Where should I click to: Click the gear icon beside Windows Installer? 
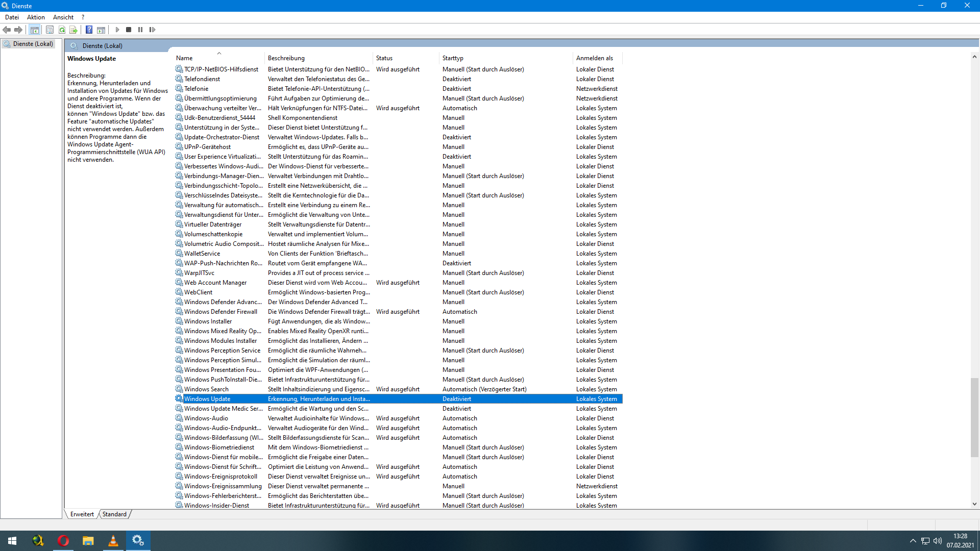tap(179, 321)
